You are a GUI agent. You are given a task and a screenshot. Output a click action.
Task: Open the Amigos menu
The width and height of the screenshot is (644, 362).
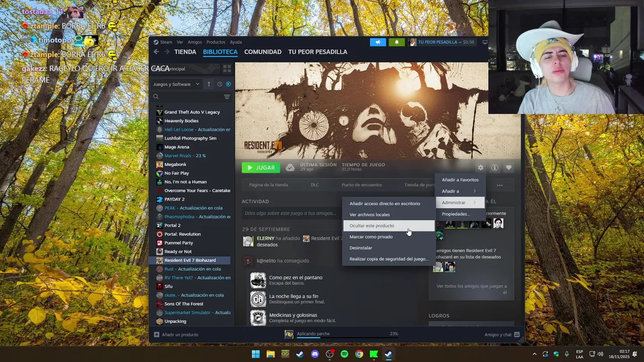pos(195,42)
